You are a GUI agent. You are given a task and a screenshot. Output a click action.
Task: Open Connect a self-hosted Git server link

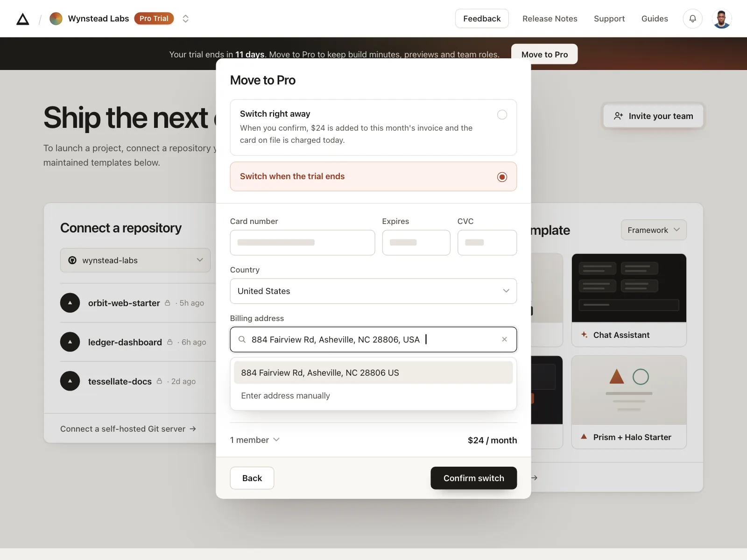click(128, 429)
